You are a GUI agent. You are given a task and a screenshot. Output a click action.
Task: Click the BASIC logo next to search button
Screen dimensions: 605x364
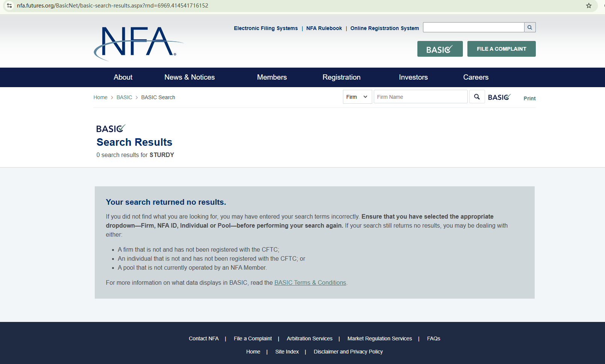point(499,97)
